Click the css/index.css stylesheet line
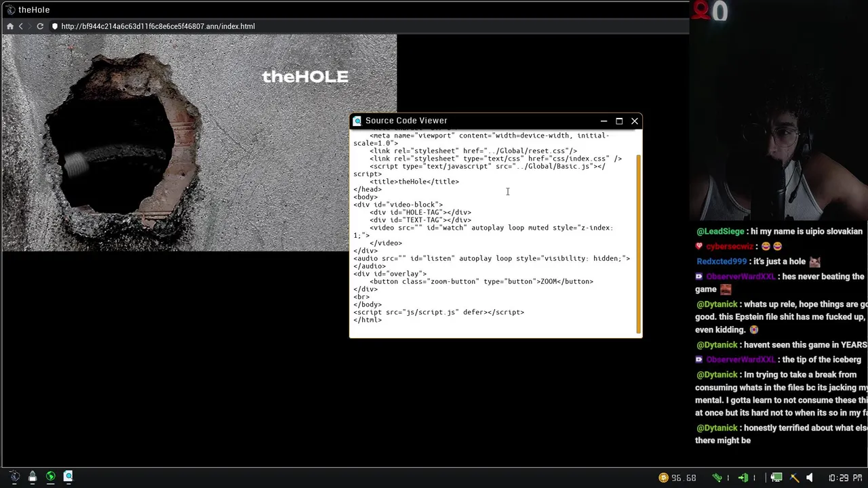The width and height of the screenshot is (868, 488). (x=496, y=159)
